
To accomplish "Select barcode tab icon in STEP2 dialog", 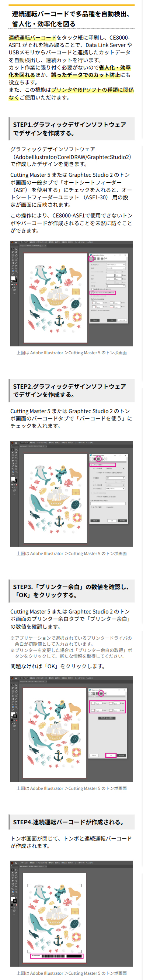I will (x=98, y=459).
